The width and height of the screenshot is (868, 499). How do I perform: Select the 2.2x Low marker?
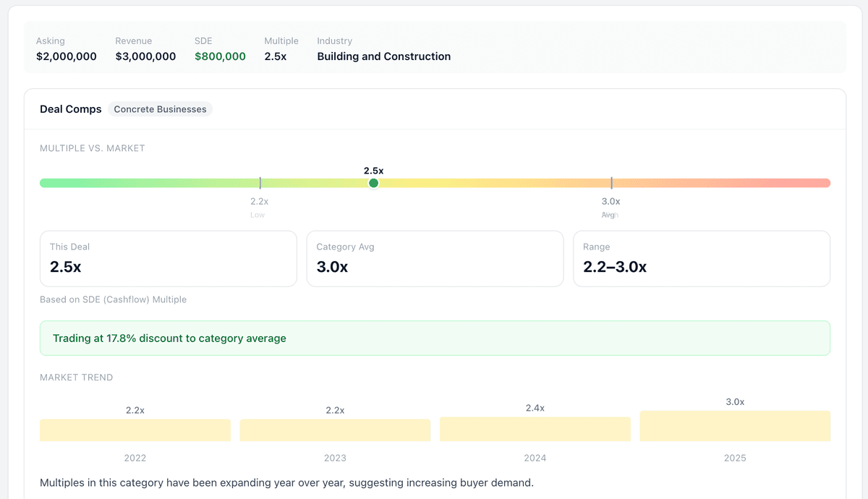(x=259, y=202)
